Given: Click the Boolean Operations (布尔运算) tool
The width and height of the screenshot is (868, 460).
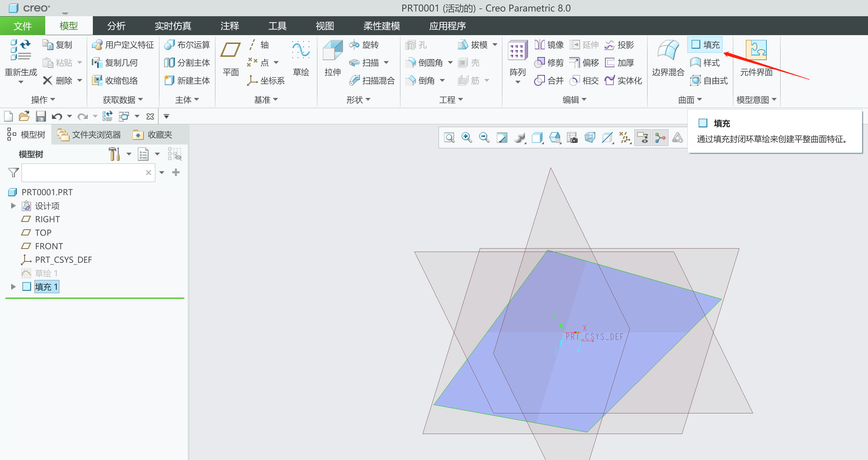Looking at the screenshot, I should [x=187, y=45].
